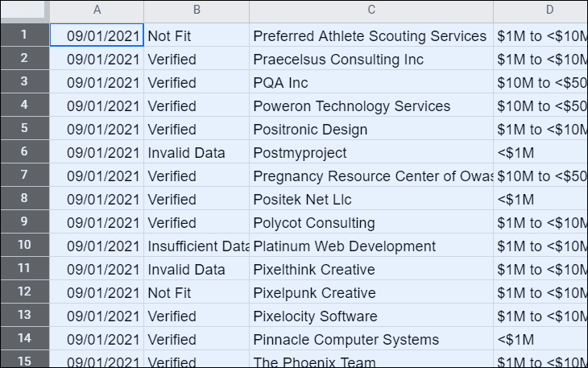Image resolution: width=588 pixels, height=368 pixels.
Task: Select column D header
Action: (x=540, y=10)
